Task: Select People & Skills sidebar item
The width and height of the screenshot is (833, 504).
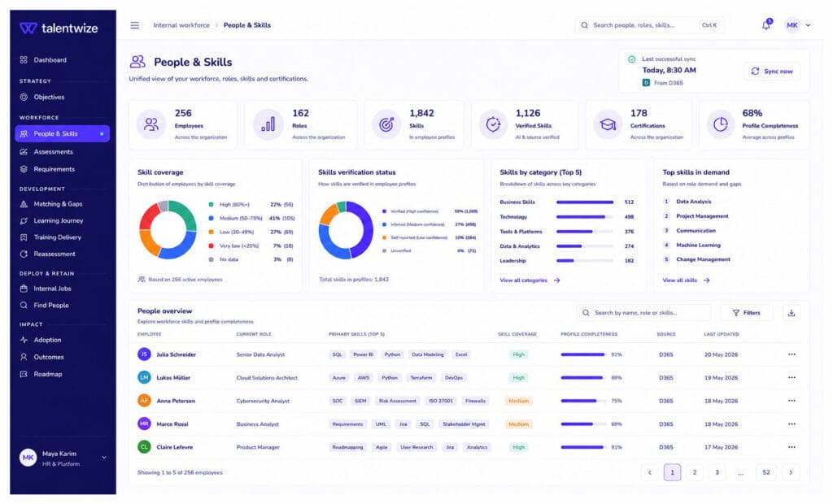Action: (x=62, y=134)
